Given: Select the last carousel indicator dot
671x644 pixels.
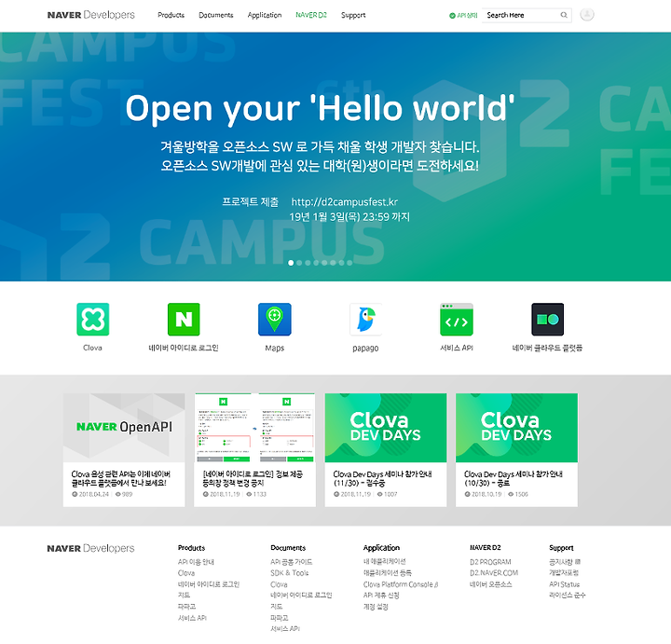Looking at the screenshot, I should click(349, 263).
